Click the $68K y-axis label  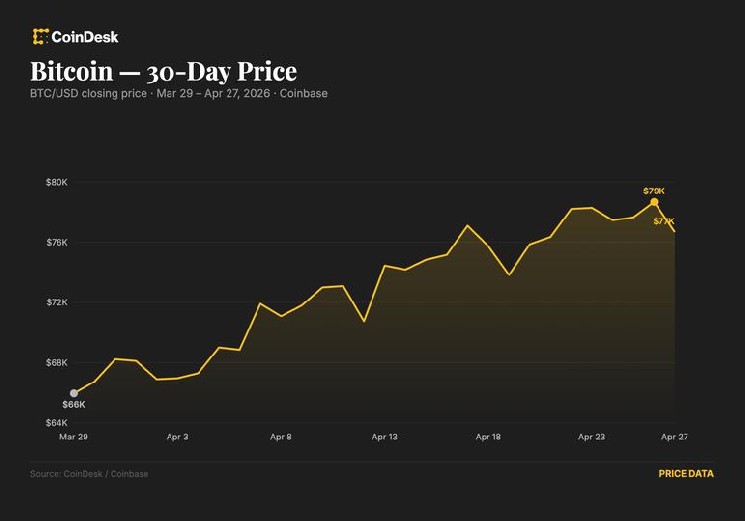56,363
